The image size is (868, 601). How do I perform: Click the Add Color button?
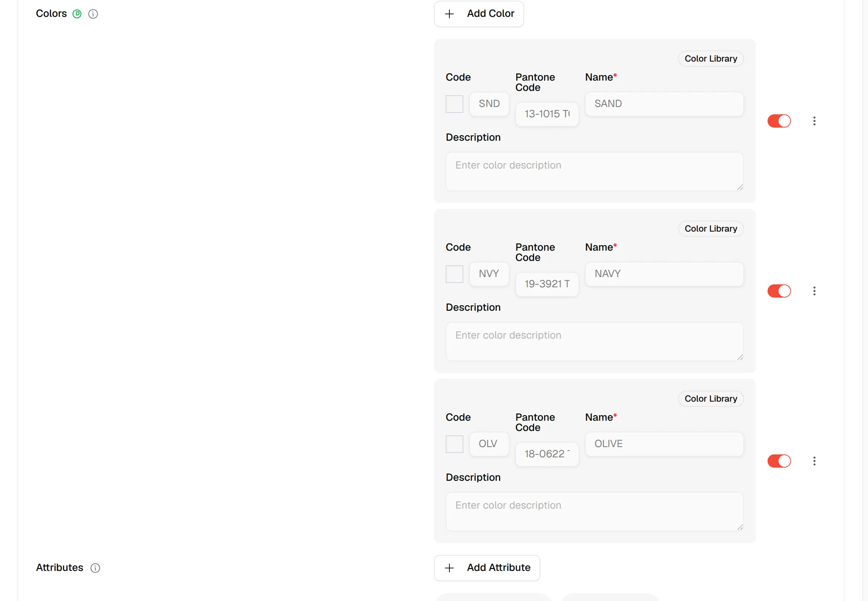tap(479, 14)
